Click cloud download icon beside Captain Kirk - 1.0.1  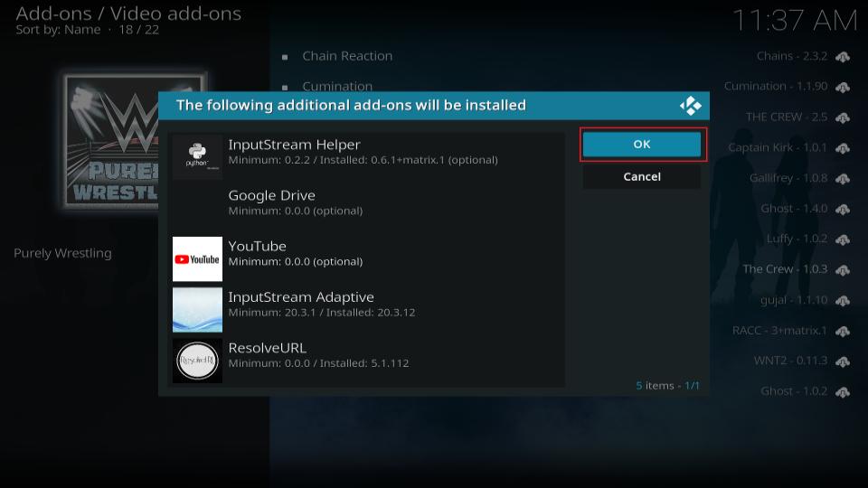point(843,147)
